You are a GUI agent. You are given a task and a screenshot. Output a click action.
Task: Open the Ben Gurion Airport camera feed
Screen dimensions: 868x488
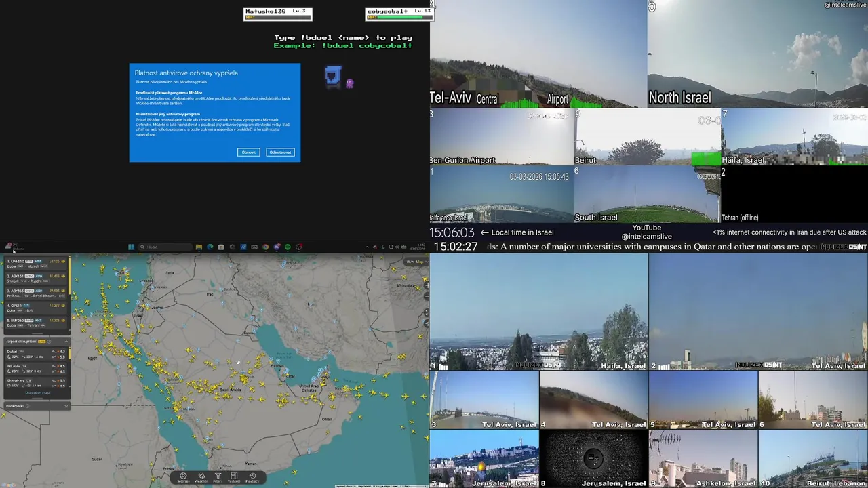coord(501,136)
